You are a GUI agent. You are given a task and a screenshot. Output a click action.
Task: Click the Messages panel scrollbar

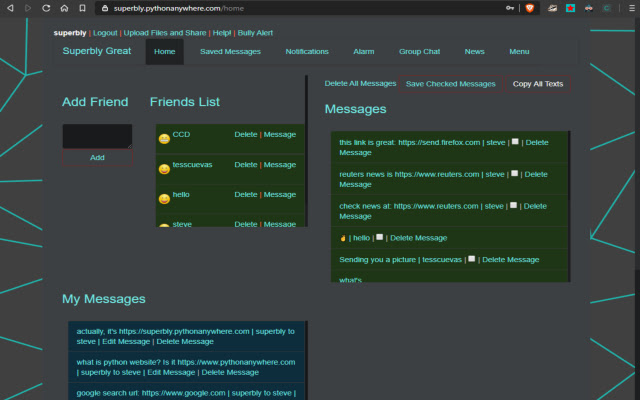tap(569, 206)
